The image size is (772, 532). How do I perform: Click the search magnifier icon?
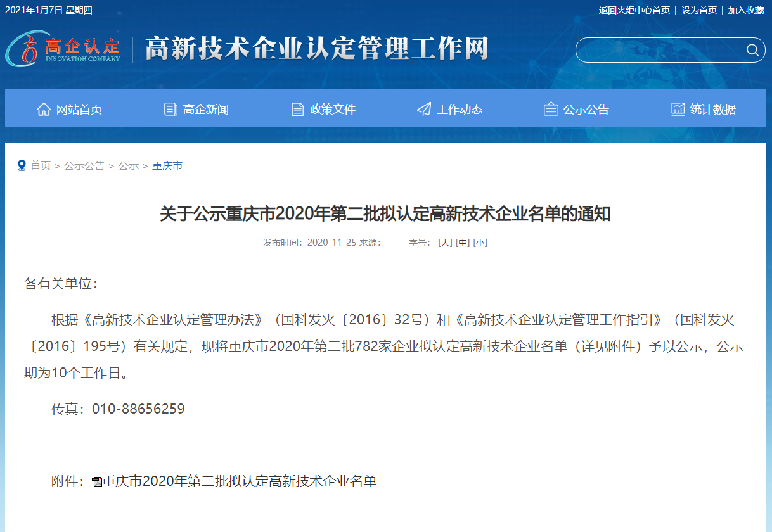(752, 50)
